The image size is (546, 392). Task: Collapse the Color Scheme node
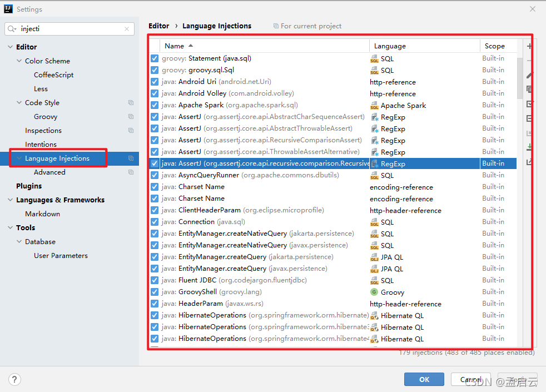click(19, 61)
